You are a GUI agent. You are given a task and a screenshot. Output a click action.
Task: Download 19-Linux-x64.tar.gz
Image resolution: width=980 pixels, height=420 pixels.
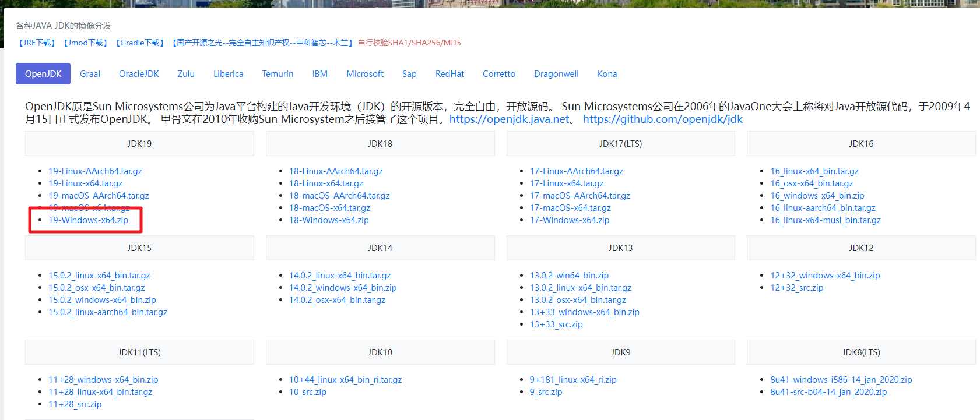(x=85, y=183)
